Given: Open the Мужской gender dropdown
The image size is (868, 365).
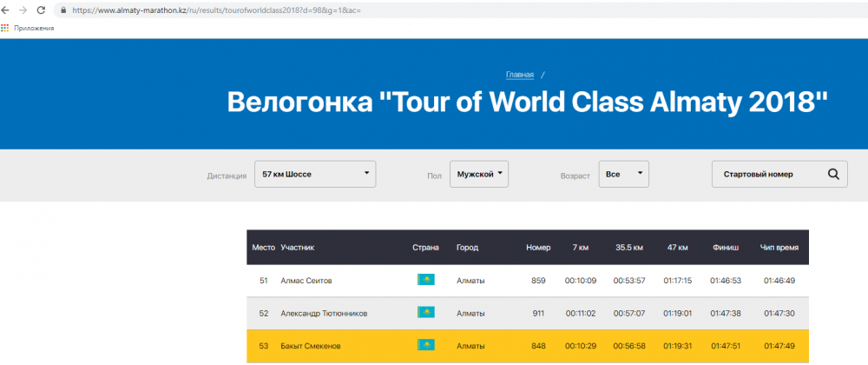Looking at the screenshot, I should [479, 174].
